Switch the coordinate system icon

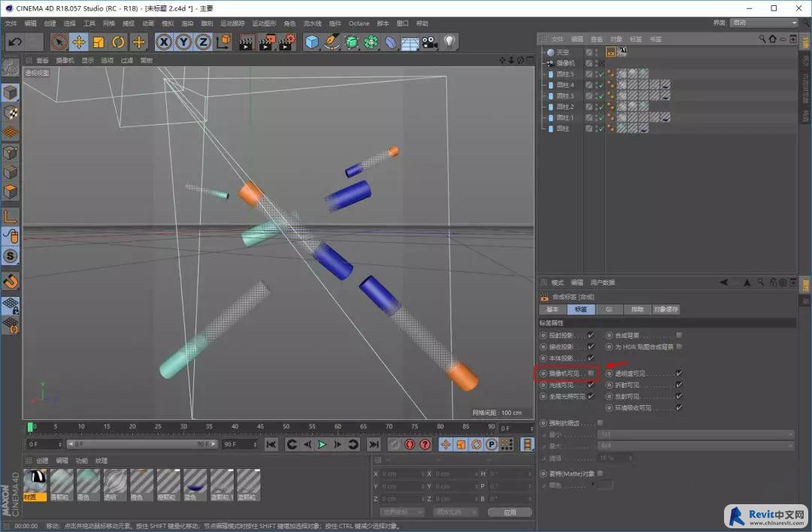[223, 42]
